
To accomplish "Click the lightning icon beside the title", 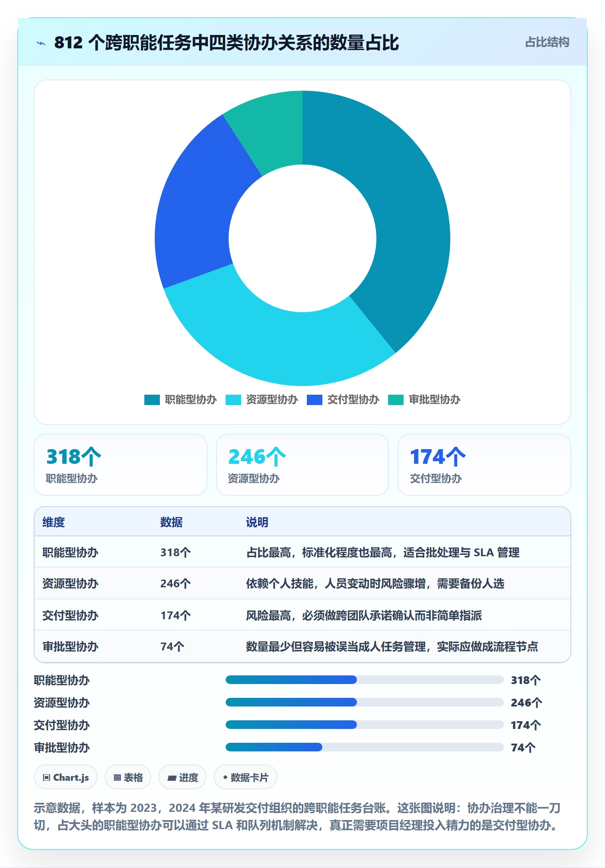I will (41, 43).
